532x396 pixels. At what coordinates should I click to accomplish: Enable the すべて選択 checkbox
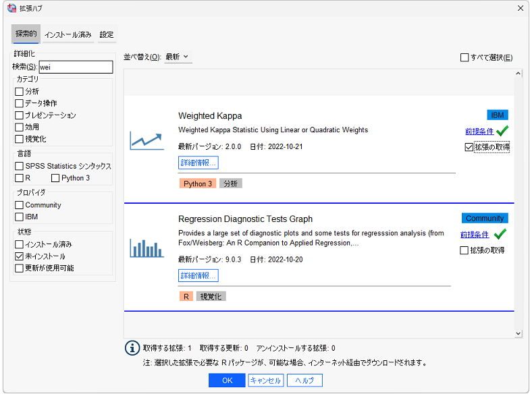pos(464,57)
